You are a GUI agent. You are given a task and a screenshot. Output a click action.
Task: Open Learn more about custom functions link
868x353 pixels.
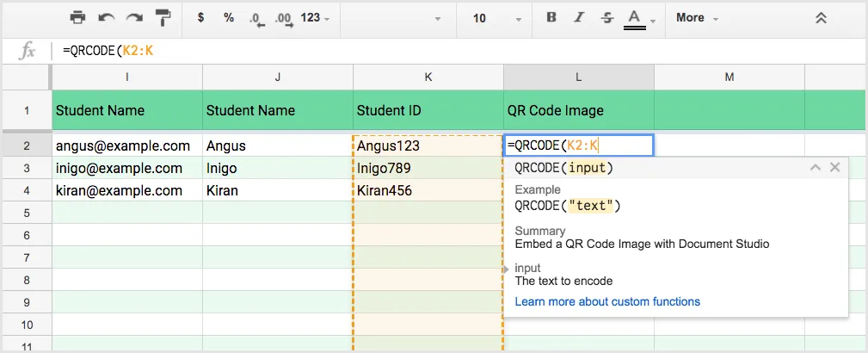point(607,301)
